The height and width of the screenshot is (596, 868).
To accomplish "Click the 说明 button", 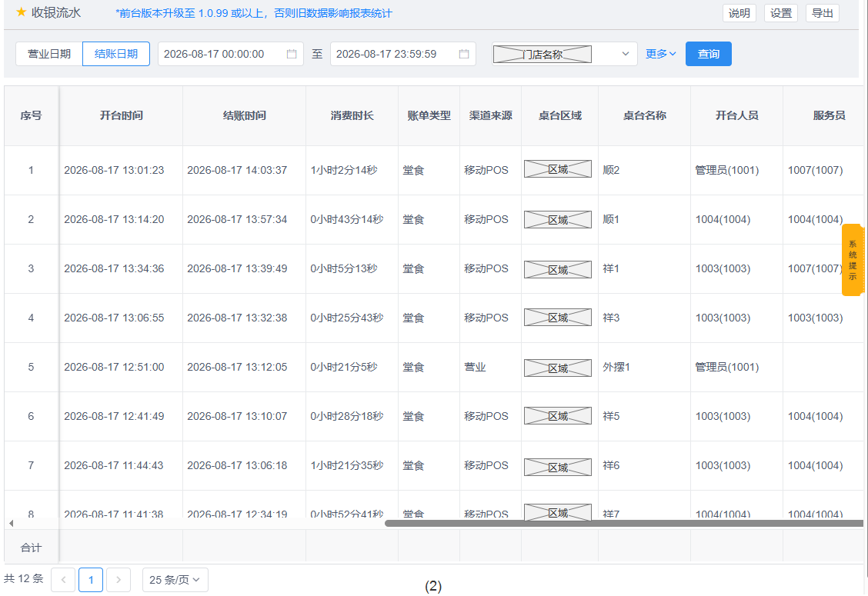I will [739, 13].
